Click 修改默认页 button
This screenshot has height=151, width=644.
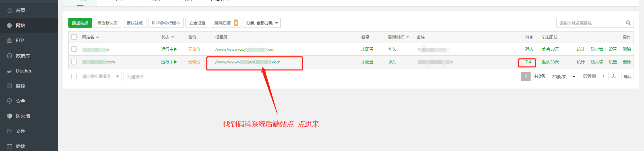click(107, 23)
